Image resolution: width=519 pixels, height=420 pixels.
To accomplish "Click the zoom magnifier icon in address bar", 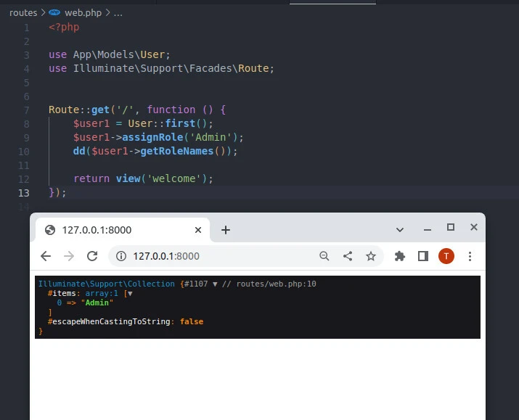I will (x=324, y=256).
